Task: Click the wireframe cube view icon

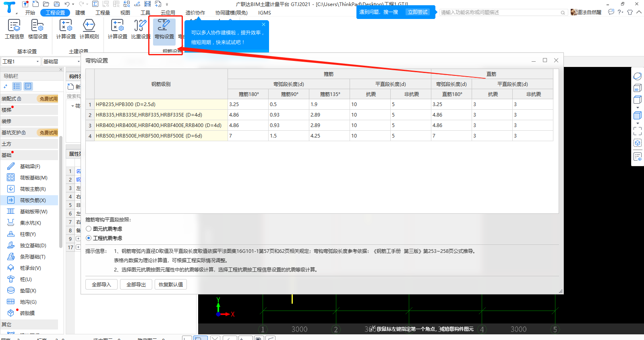Action: point(637,100)
